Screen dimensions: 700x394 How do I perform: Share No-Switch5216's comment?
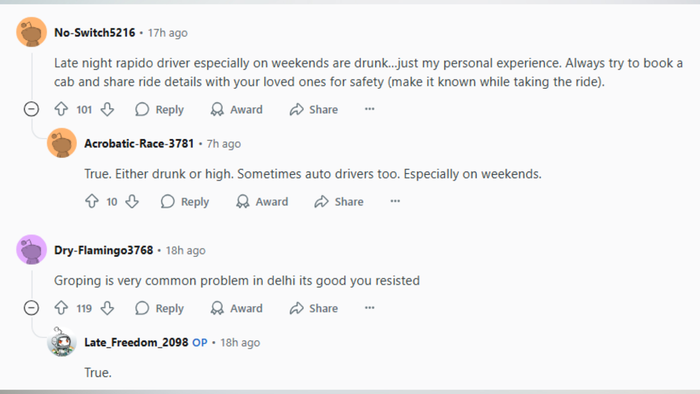[x=313, y=109]
